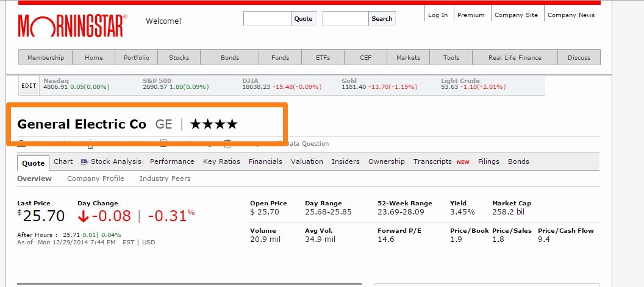This screenshot has width=644, height=287.
Task: Click the General Electric Co heading
Action: tap(82, 124)
